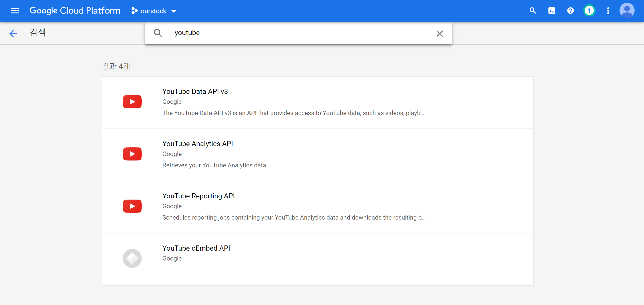Open the user account avatar

click(627, 11)
